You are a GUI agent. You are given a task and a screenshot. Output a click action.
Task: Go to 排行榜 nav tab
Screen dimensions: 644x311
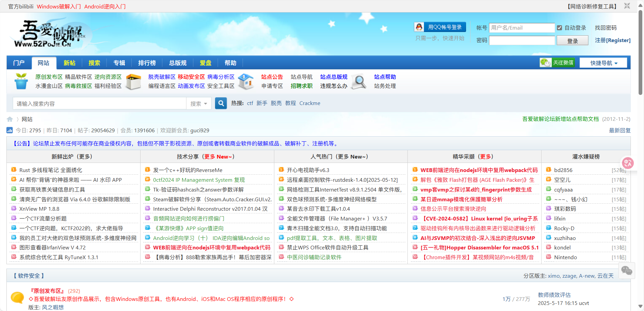(x=147, y=63)
